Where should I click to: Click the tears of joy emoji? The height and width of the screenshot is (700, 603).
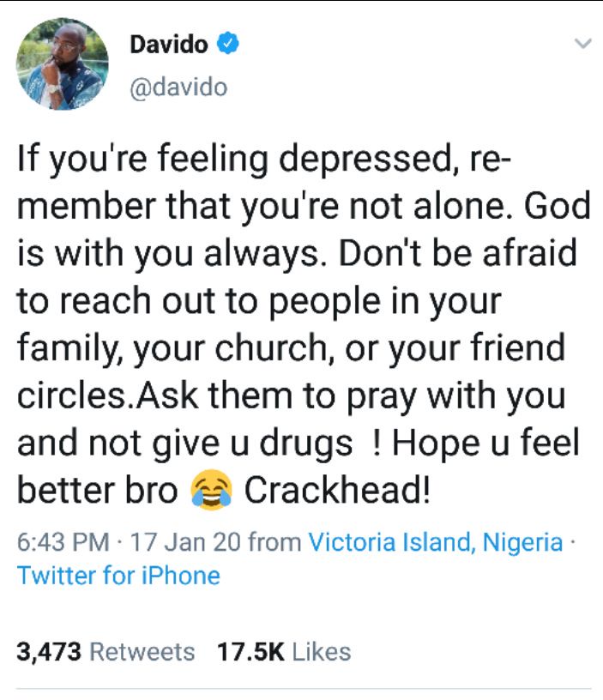(211, 490)
